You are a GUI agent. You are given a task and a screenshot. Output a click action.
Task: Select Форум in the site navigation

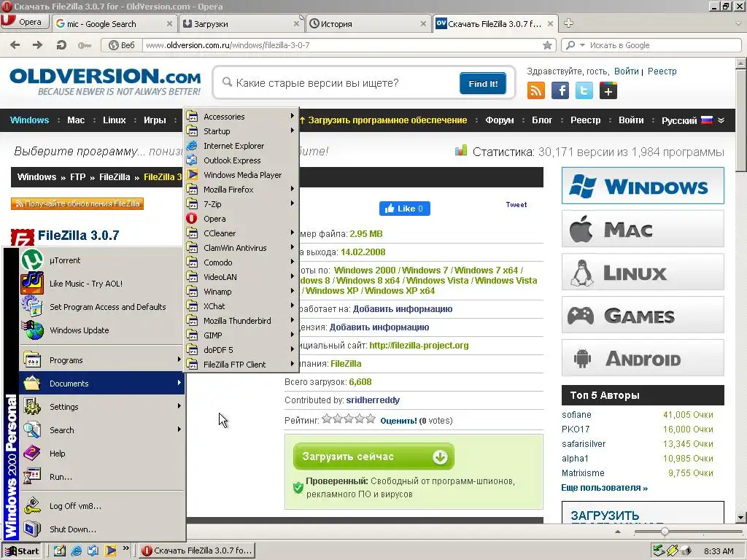pos(500,120)
